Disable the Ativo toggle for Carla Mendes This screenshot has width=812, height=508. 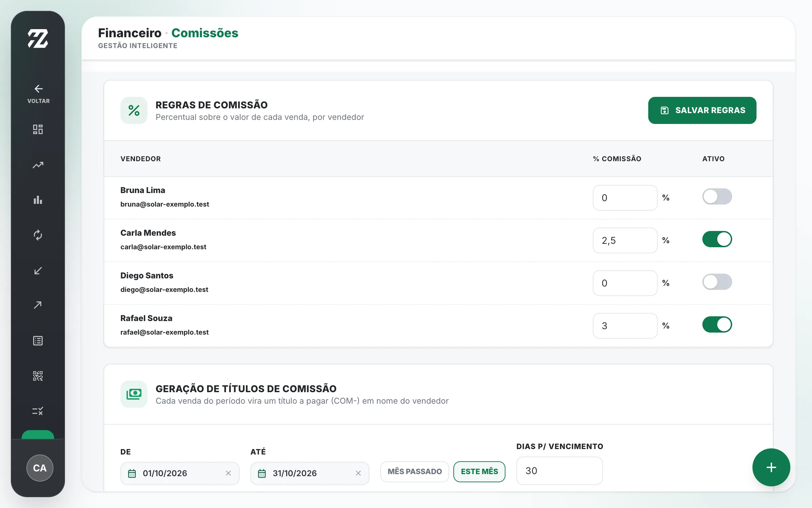(x=717, y=239)
